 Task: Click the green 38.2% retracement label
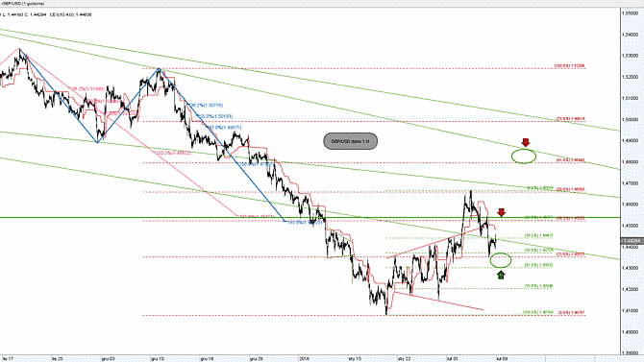(x=539, y=235)
